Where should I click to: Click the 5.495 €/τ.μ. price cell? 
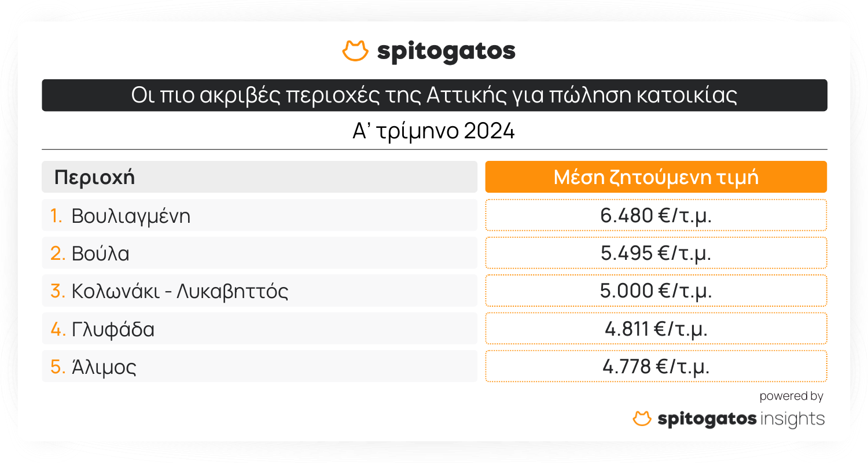click(656, 253)
